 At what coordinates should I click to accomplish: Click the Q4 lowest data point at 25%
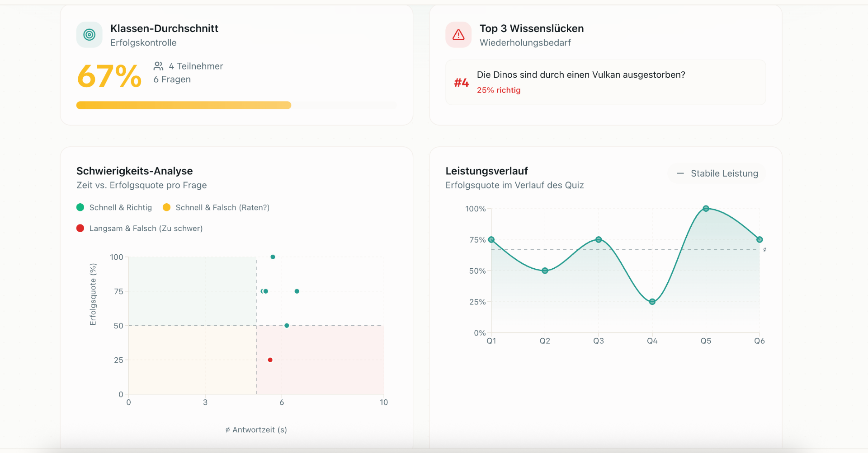click(652, 302)
